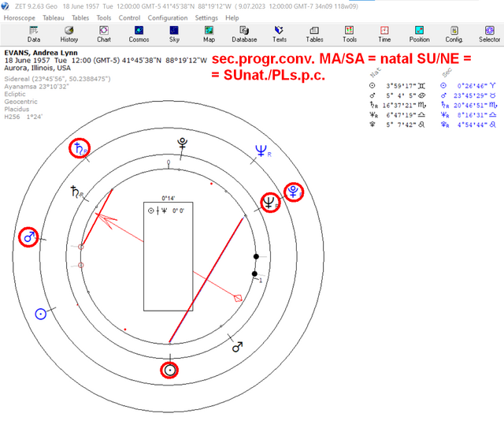The height and width of the screenshot is (432, 504).
Task: Open the Tables menu in menu bar
Action: [x=80, y=17]
